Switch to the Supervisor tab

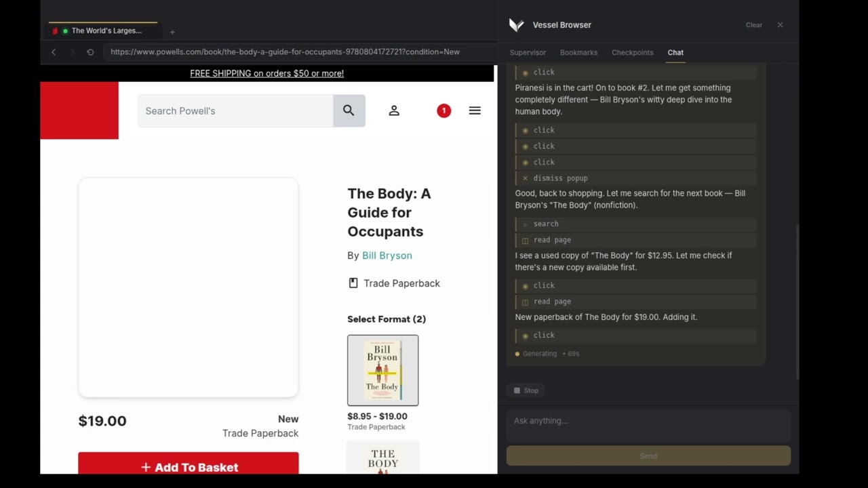[x=528, y=52]
